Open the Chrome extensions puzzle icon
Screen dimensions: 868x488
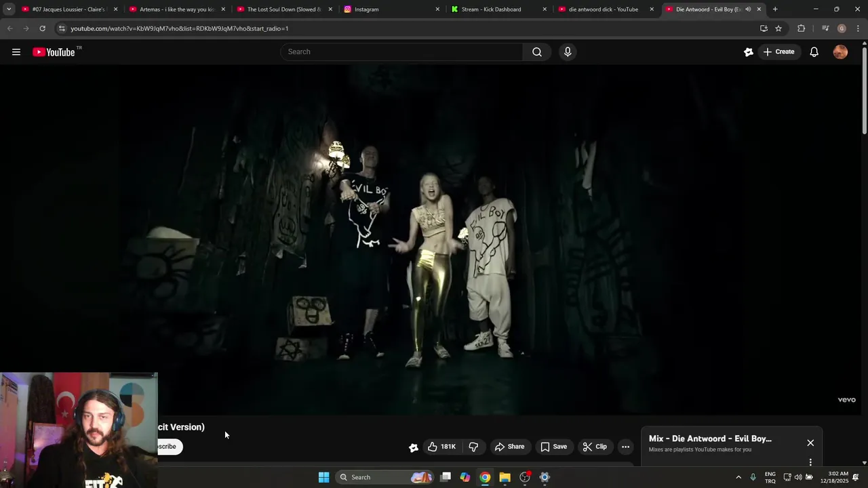pyautogui.click(x=801, y=28)
